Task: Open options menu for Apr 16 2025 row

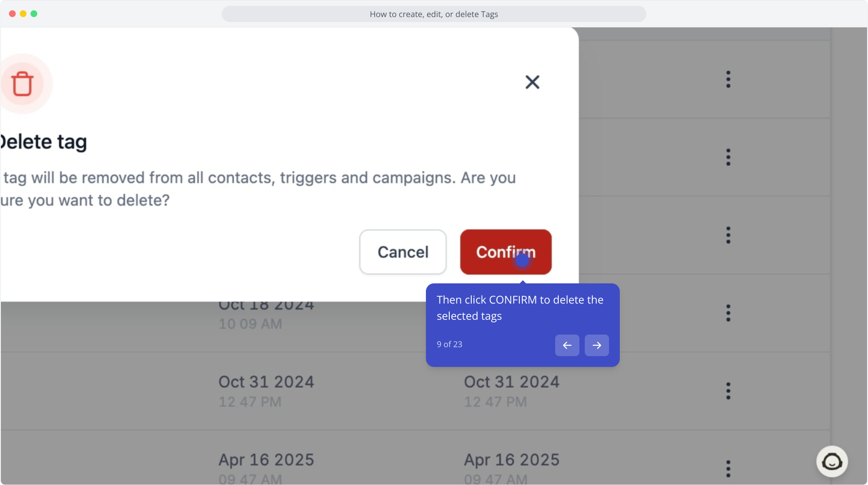Action: point(728,469)
